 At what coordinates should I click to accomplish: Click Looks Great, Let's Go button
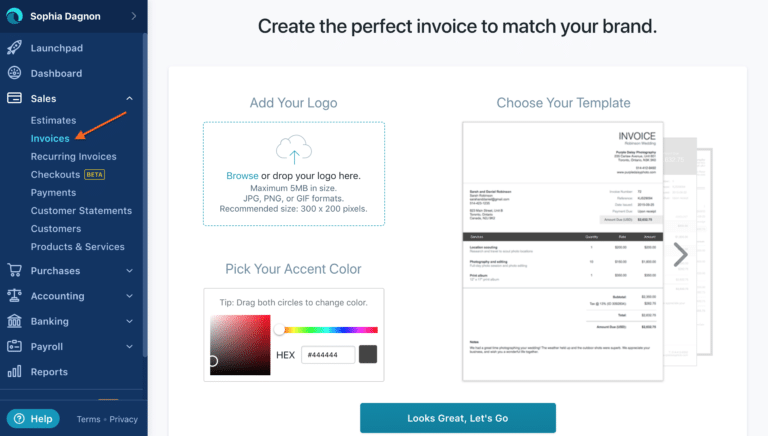pos(457,418)
